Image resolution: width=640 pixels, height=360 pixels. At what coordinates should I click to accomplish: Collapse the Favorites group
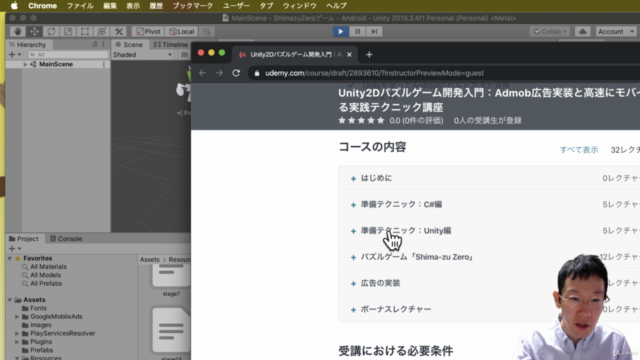click(10, 258)
